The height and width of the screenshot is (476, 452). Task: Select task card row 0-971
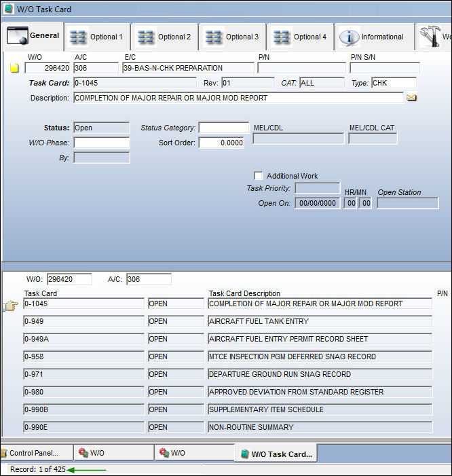click(83, 374)
